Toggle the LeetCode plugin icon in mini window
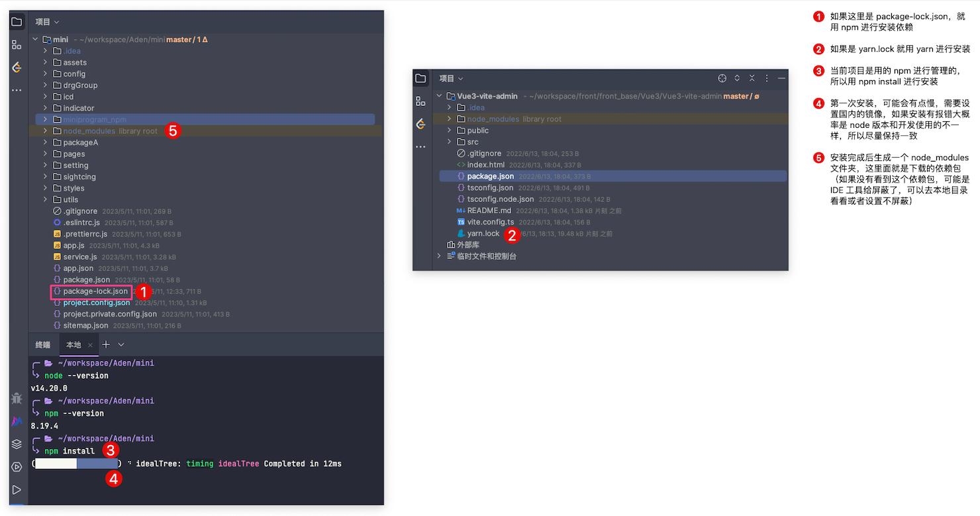Viewport: 980px width, 516px height. click(17, 68)
